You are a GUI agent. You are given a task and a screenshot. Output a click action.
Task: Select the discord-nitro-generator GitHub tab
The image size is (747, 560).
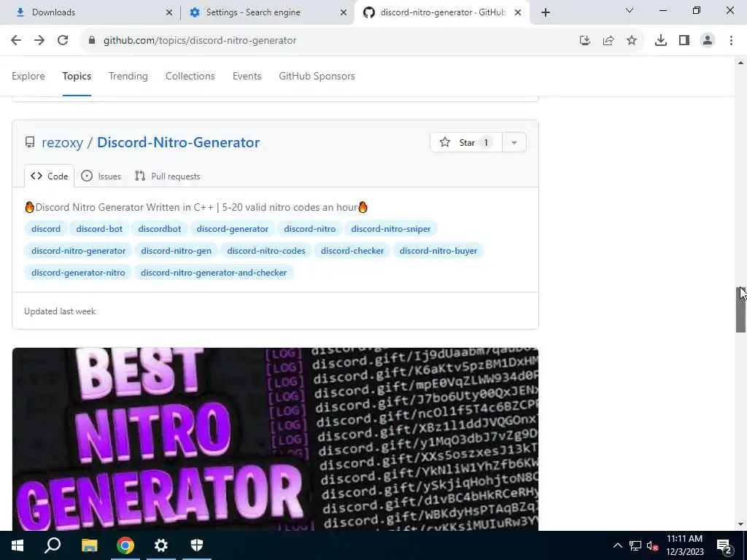pyautogui.click(x=443, y=12)
